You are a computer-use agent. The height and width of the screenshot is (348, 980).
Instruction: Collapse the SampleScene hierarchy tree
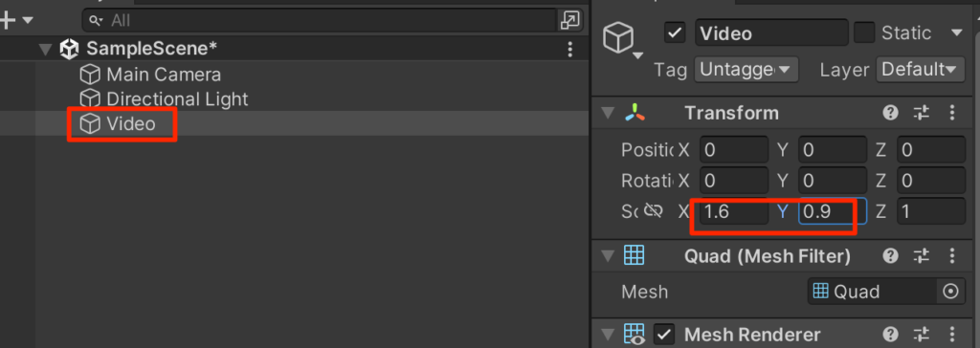[45, 50]
